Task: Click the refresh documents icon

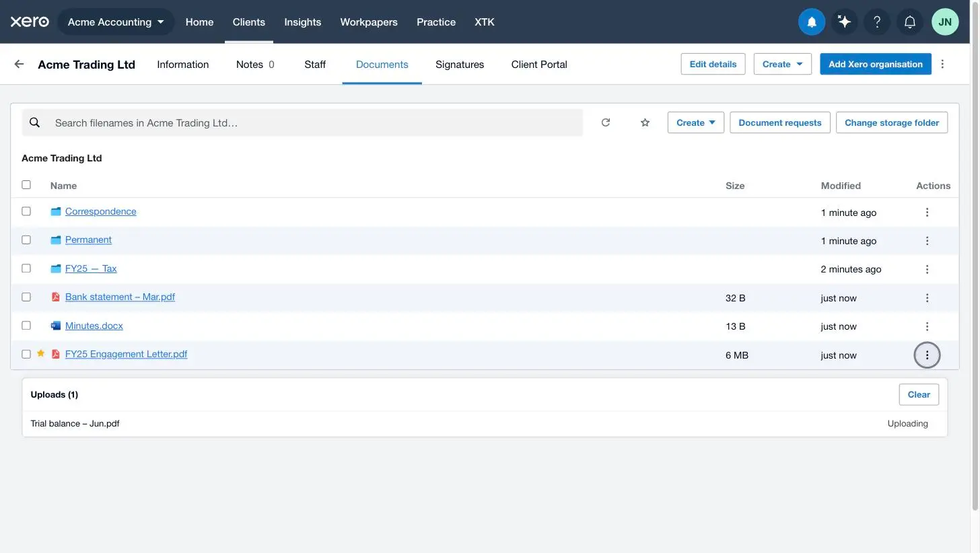Action: point(606,122)
